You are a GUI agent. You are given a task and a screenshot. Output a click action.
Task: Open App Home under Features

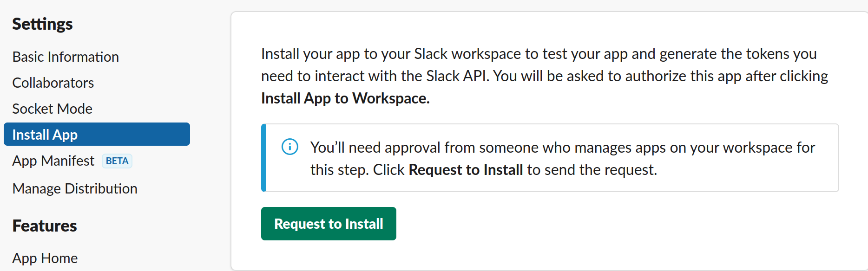(x=45, y=258)
